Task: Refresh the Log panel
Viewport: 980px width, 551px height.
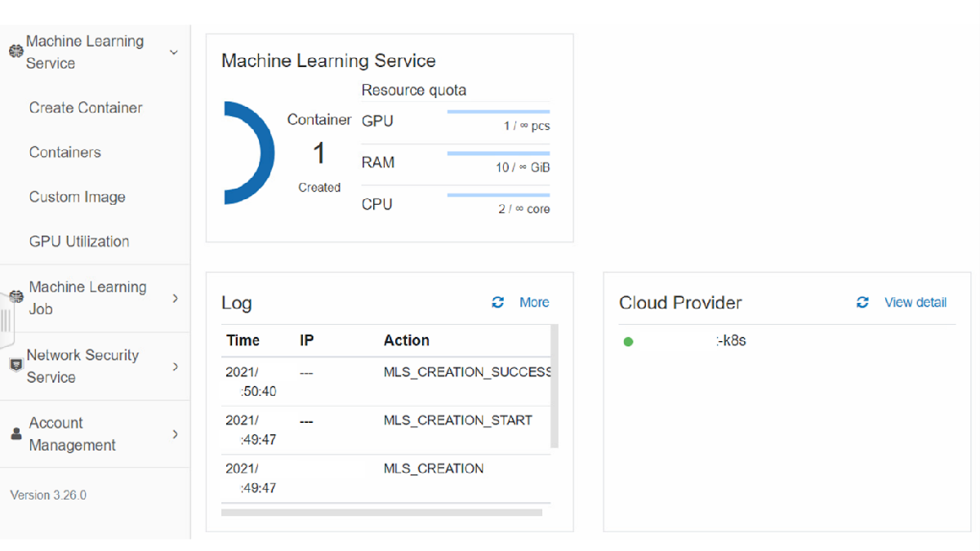Action: 497,303
